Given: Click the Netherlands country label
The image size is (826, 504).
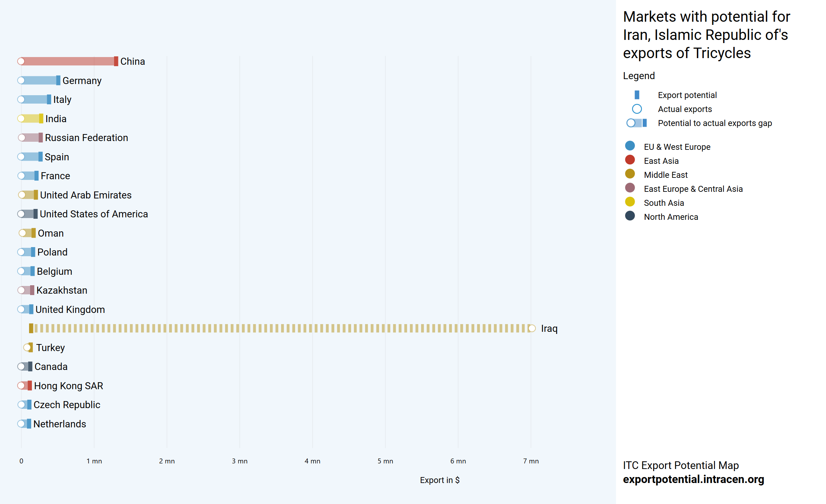Looking at the screenshot, I should [59, 424].
